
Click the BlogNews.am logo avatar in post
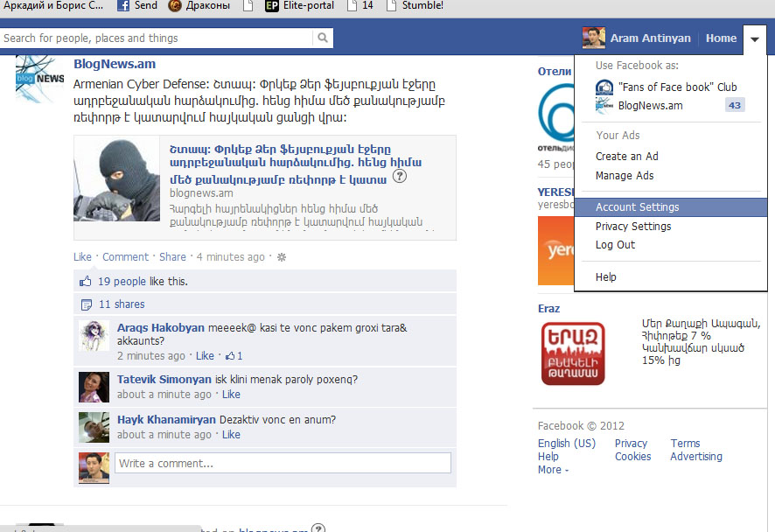(x=40, y=79)
